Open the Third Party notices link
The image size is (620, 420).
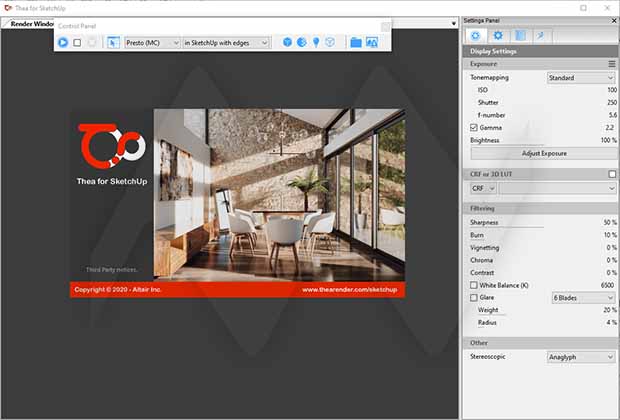click(112, 270)
